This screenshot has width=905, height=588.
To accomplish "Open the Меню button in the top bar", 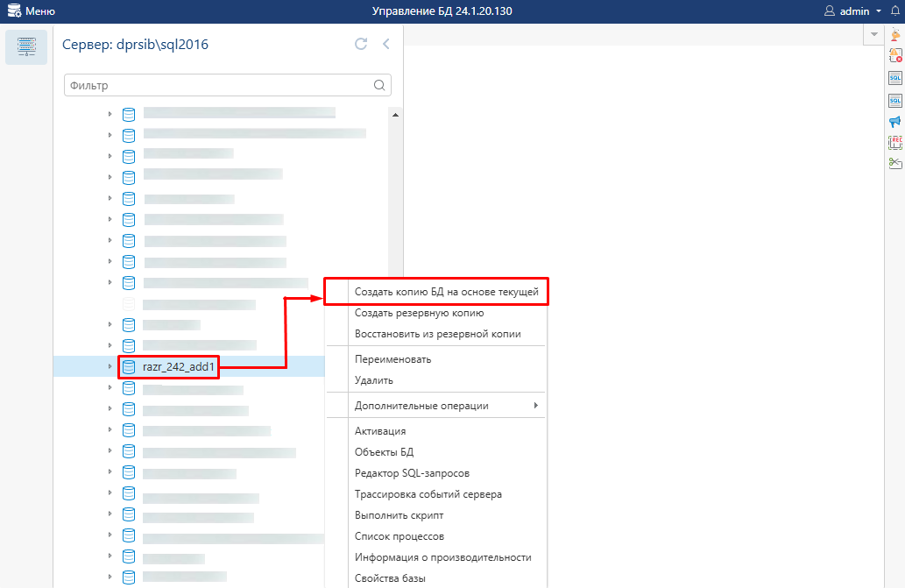I will tap(32, 11).
